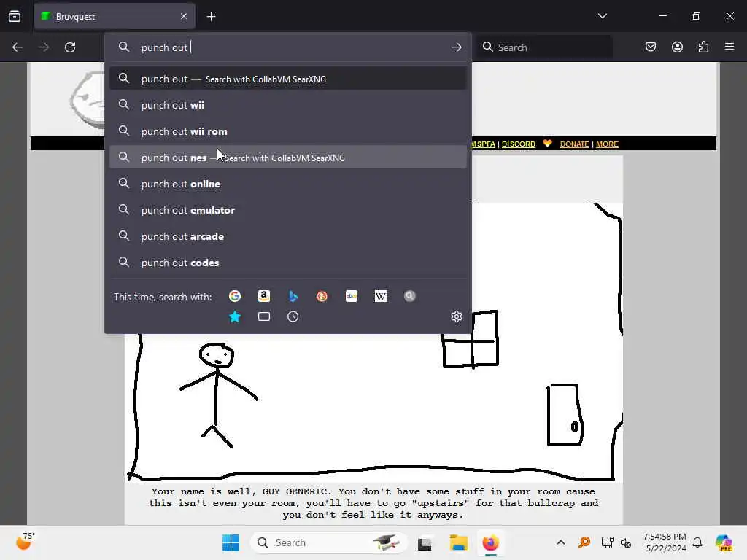Click the taskbar Search box
Screen dimensions: 747x560
click(328, 542)
